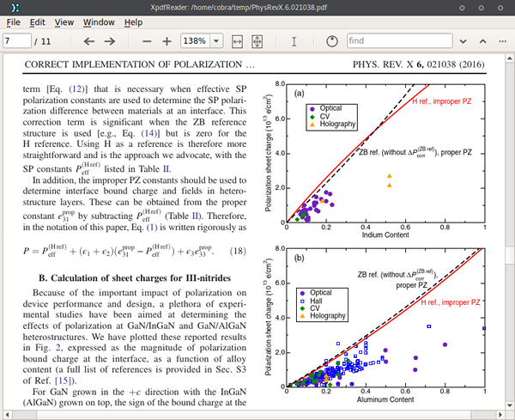
Task: Go back with the left arrow icon
Action: [89, 41]
